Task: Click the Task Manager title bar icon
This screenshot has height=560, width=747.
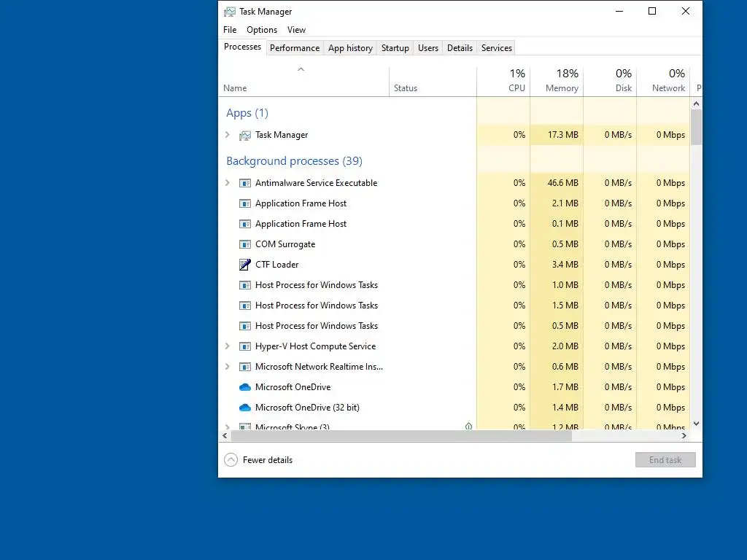Action: 230,12
